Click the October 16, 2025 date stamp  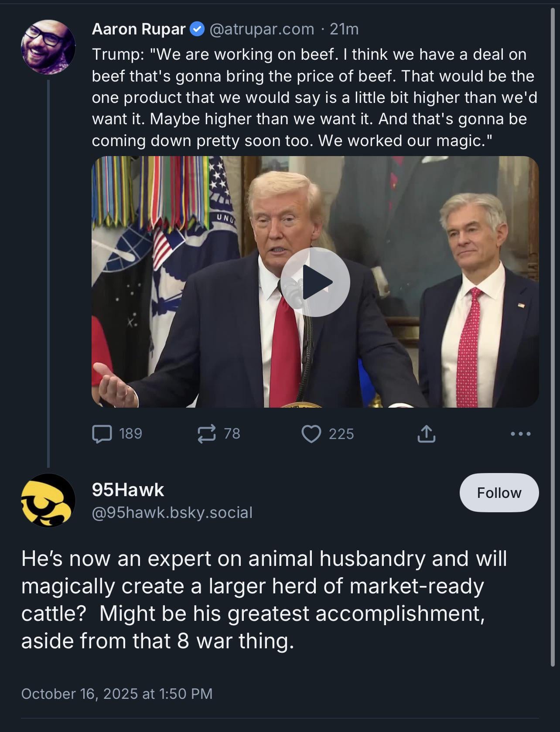116,694
